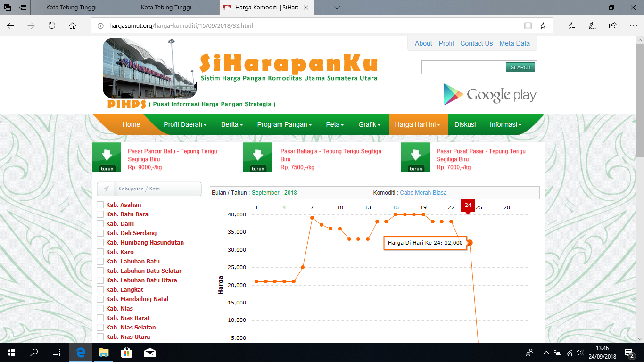
Task: Click the Share icon in browser toolbar
Action: click(612, 26)
